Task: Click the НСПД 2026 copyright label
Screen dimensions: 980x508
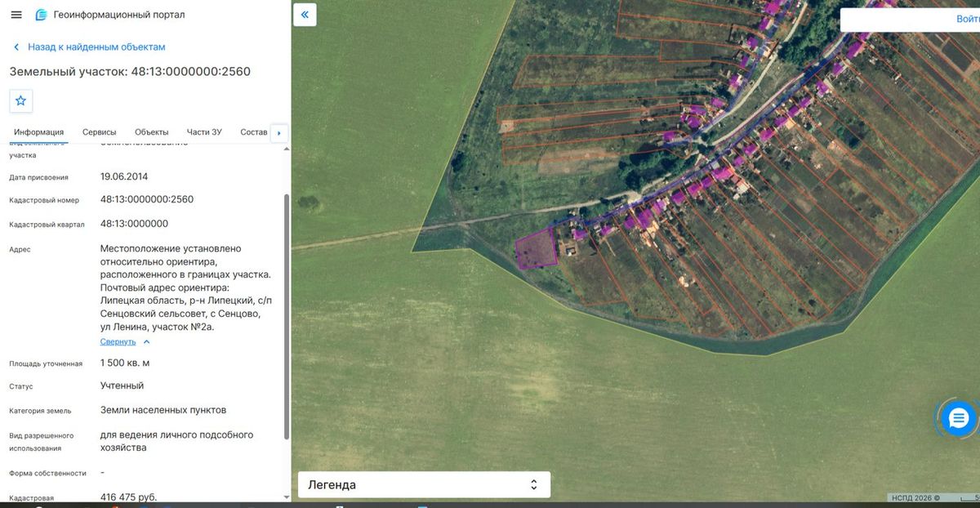Action: coord(914,497)
